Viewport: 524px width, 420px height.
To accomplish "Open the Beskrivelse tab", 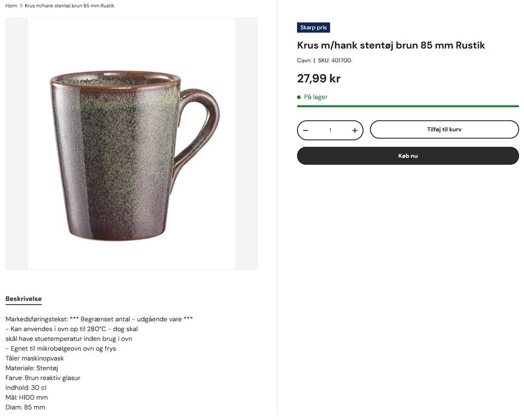I will pos(23,299).
